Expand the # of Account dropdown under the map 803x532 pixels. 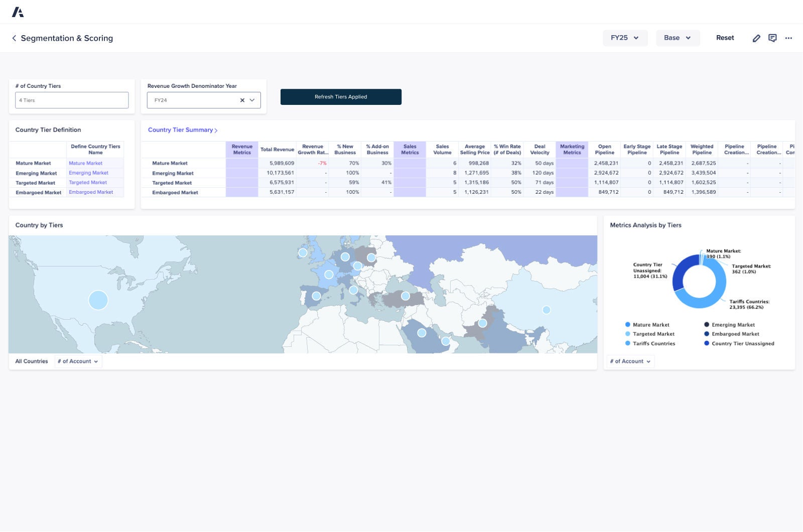(x=78, y=361)
